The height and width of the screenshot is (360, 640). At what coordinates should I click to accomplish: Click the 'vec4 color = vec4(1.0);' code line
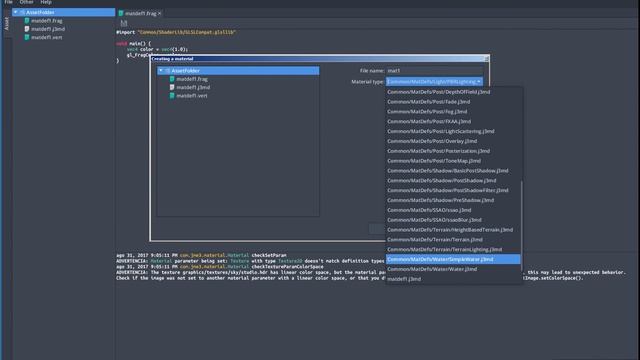158,49
